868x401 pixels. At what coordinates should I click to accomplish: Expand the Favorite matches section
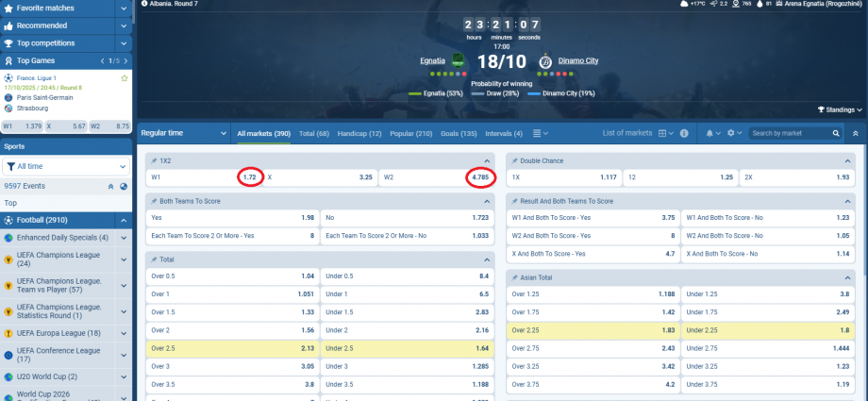coord(124,8)
